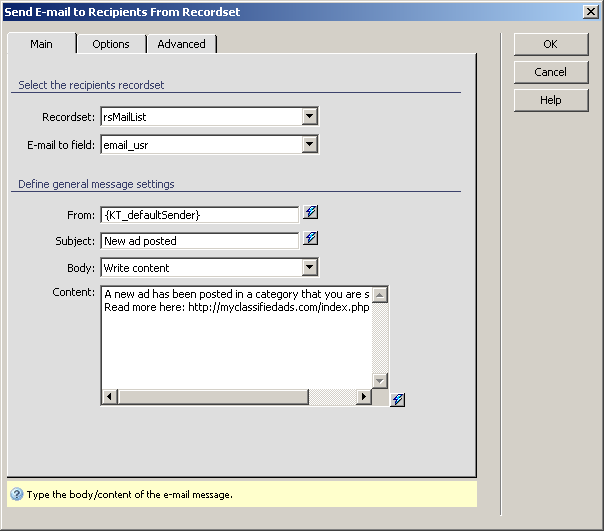Open the Advanced tab
Viewport: 604px width, 531px height.
pyautogui.click(x=181, y=44)
